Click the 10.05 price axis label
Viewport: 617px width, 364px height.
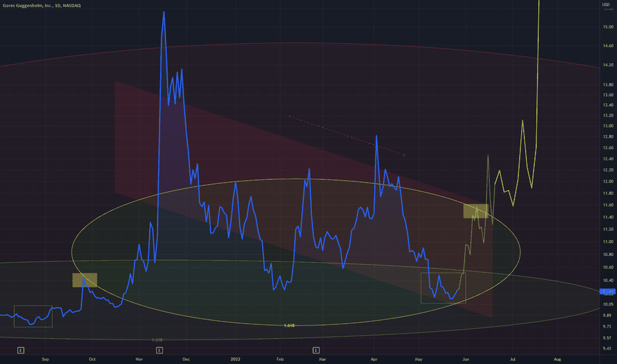(x=608, y=304)
